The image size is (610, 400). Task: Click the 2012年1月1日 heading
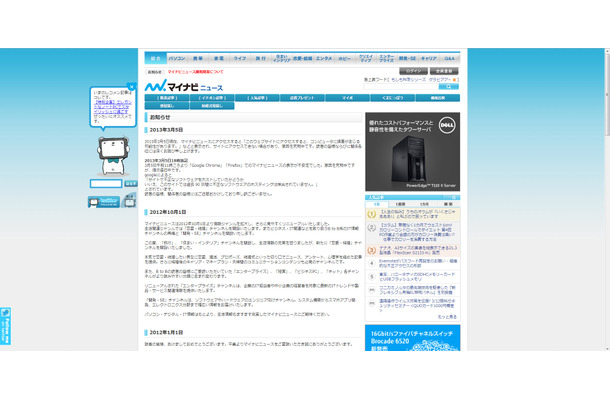tap(166, 333)
